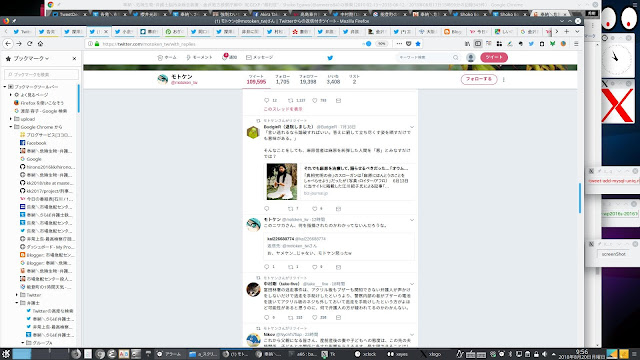Screen dimensions: 640x360
Task: Save page with the Pocket icon
Action: (x=409, y=44)
